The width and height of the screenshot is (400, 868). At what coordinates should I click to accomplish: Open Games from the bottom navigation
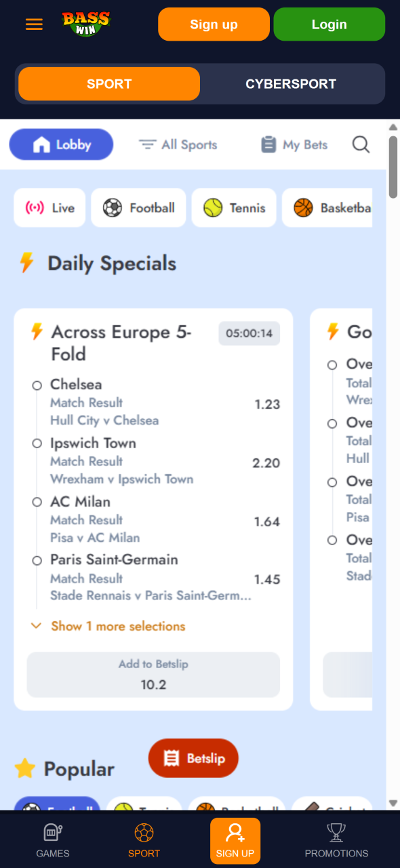pyautogui.click(x=53, y=841)
